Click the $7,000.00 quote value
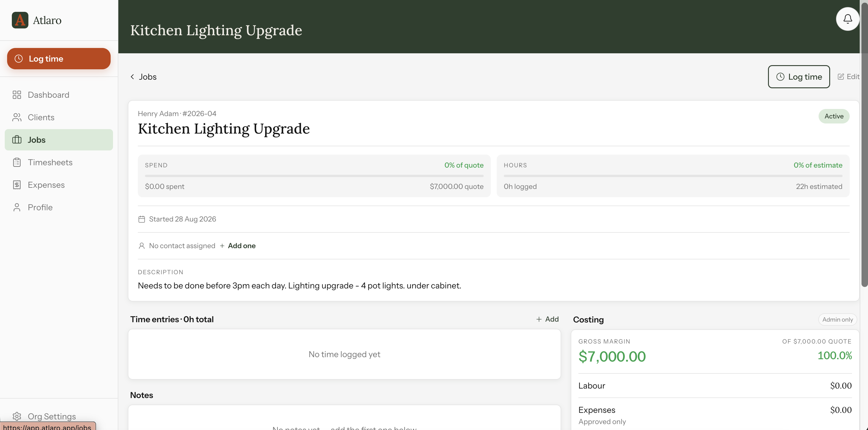The height and width of the screenshot is (430, 868). click(x=456, y=186)
